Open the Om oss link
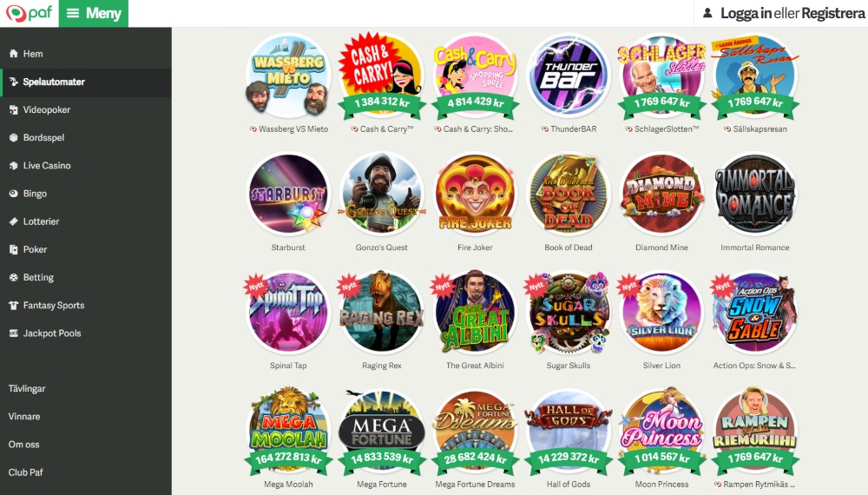This screenshot has height=495, width=868. [23, 445]
